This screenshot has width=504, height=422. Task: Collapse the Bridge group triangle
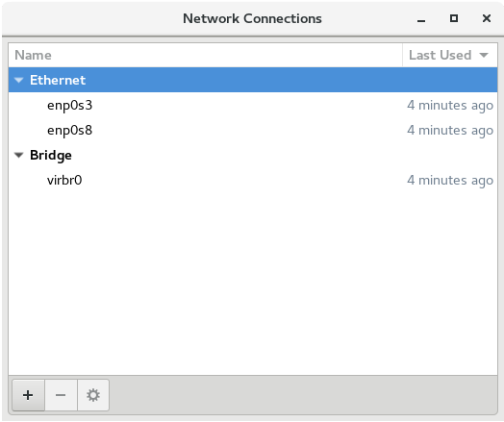[19, 156]
